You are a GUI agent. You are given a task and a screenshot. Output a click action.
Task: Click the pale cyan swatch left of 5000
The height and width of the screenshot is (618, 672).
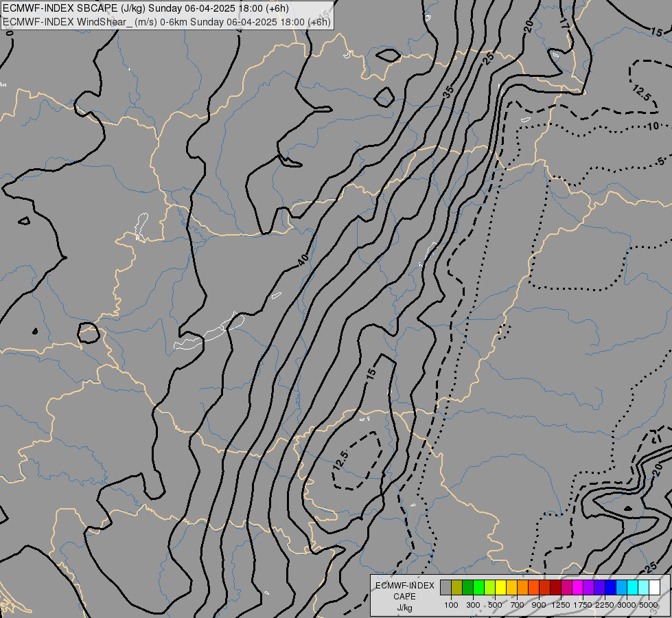tap(644, 587)
